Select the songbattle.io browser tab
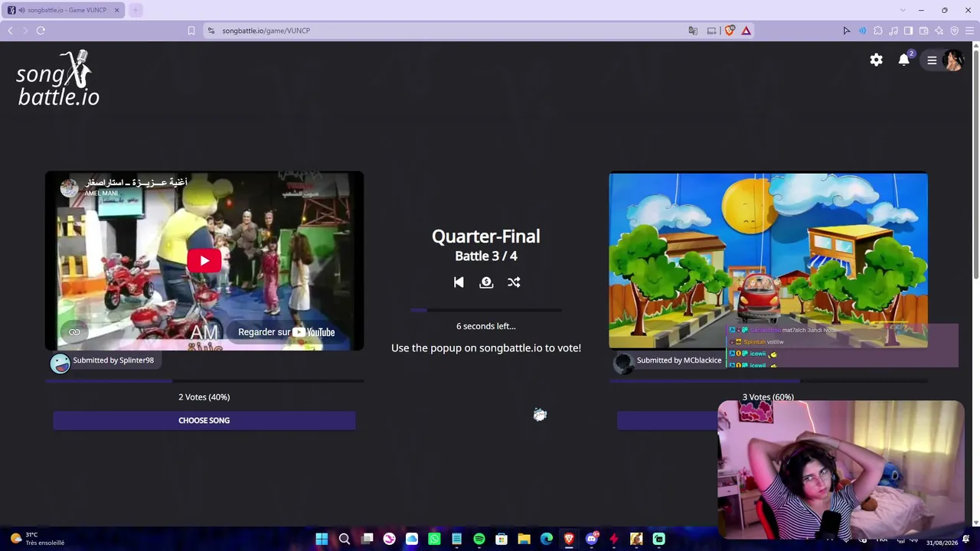 [x=64, y=10]
